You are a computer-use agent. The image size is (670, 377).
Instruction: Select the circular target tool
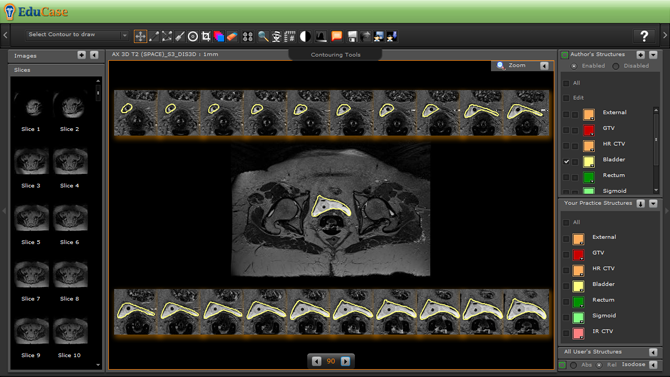tap(193, 36)
